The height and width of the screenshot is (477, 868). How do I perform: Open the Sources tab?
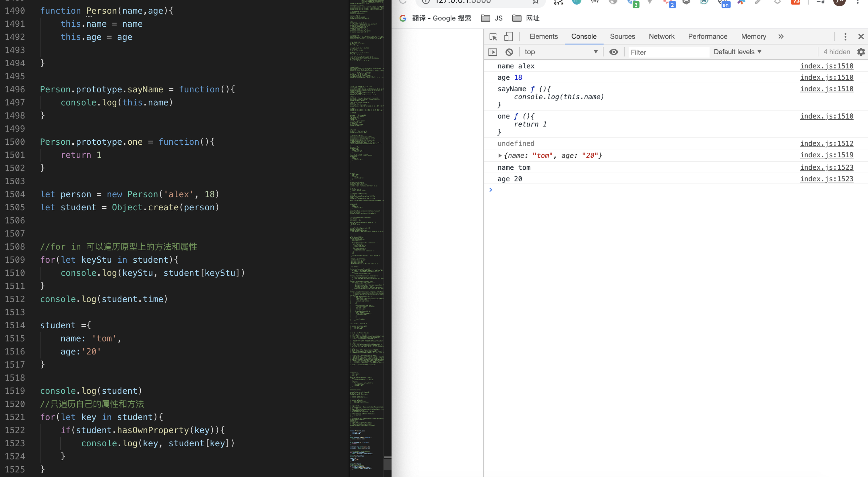[x=622, y=36]
